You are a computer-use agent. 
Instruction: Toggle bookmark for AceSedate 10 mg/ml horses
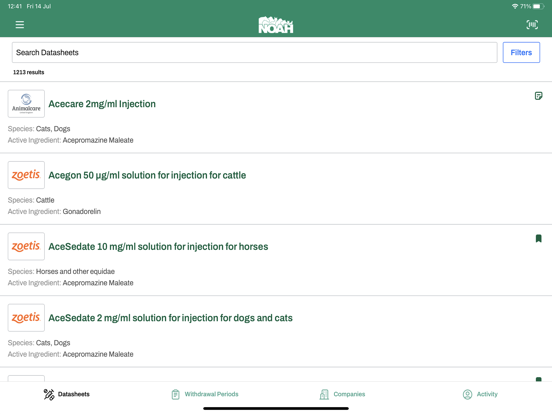pos(538,238)
